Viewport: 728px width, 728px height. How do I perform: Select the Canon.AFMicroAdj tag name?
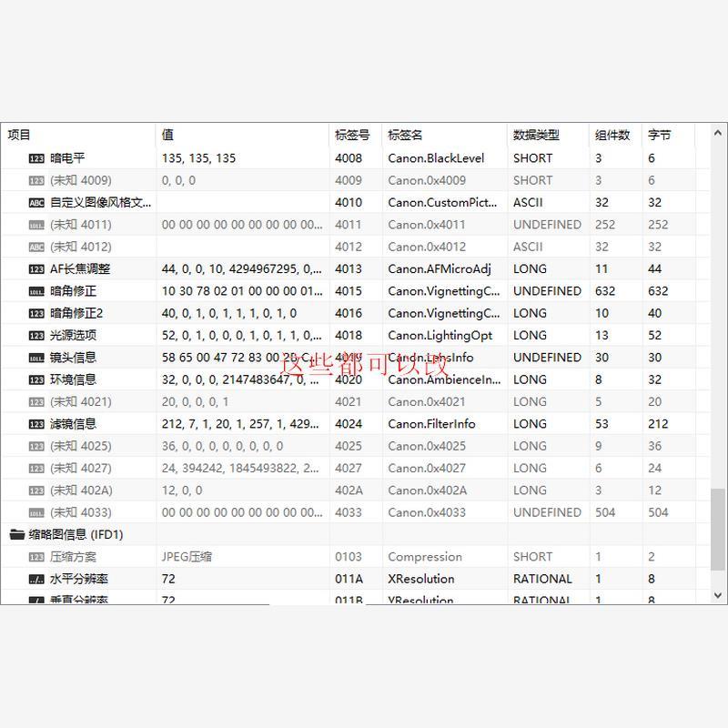click(440, 269)
